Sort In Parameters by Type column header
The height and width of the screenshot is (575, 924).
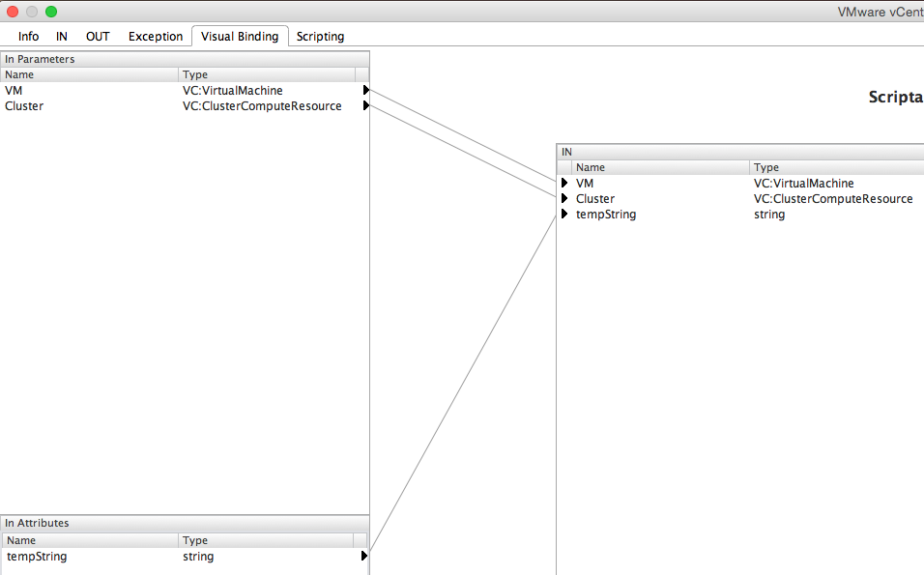[x=267, y=74]
